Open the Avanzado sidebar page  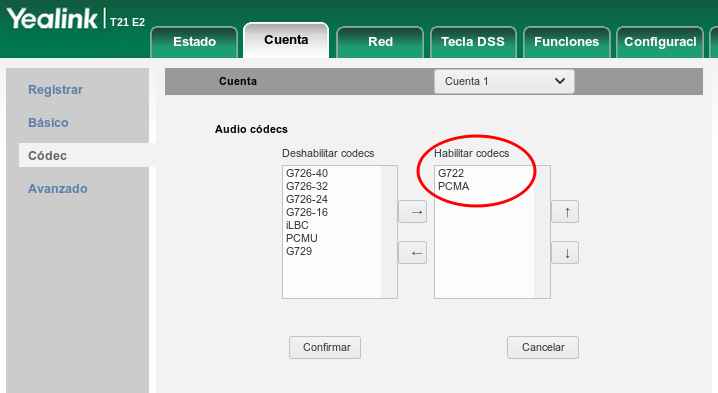[x=58, y=189]
